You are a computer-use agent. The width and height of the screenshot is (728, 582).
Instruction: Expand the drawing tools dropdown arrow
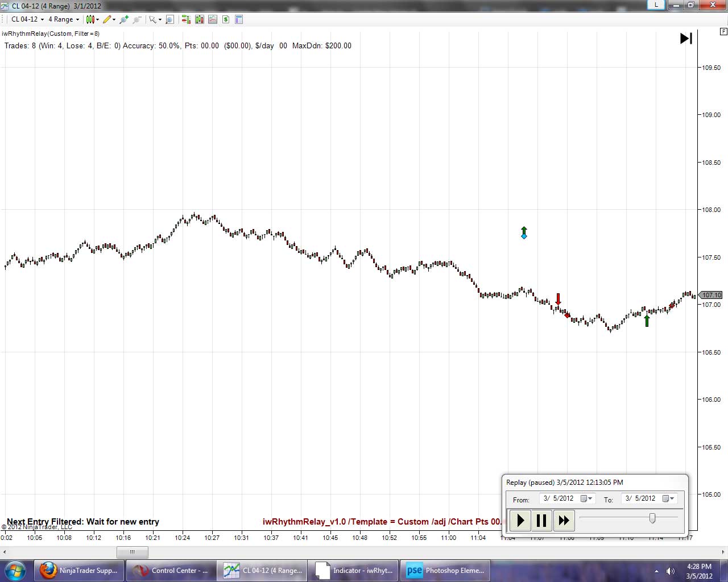click(x=114, y=19)
